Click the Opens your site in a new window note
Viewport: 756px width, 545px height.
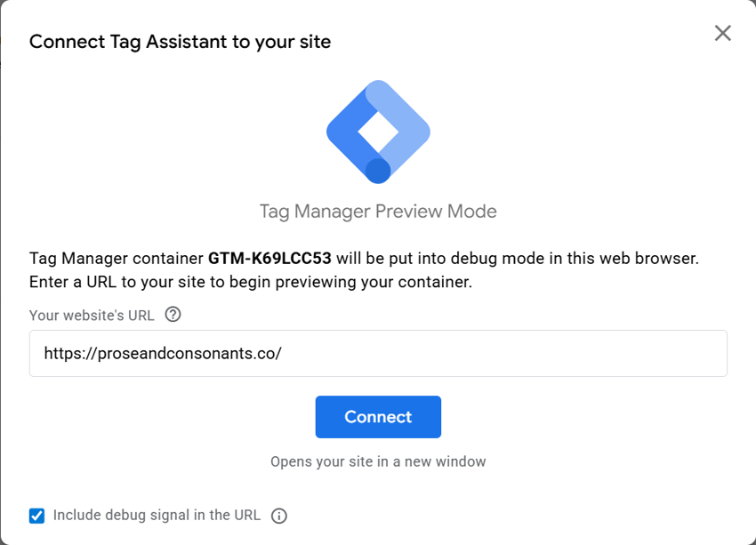pyautogui.click(x=378, y=461)
